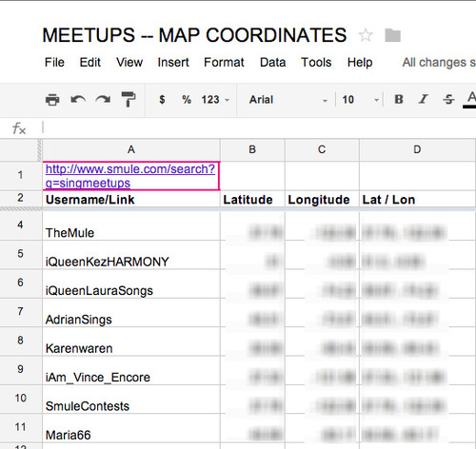
Task: Undo the last action
Action: coord(78,100)
